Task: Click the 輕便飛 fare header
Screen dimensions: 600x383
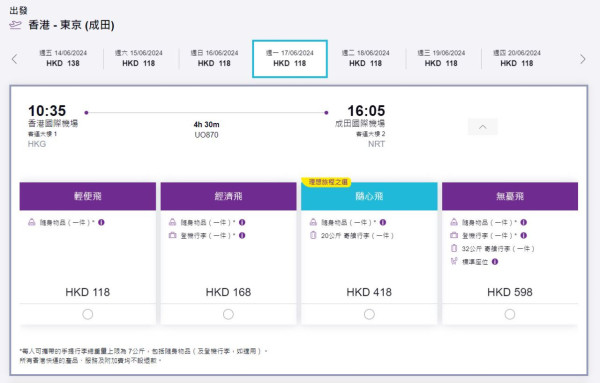Action: coord(88,196)
